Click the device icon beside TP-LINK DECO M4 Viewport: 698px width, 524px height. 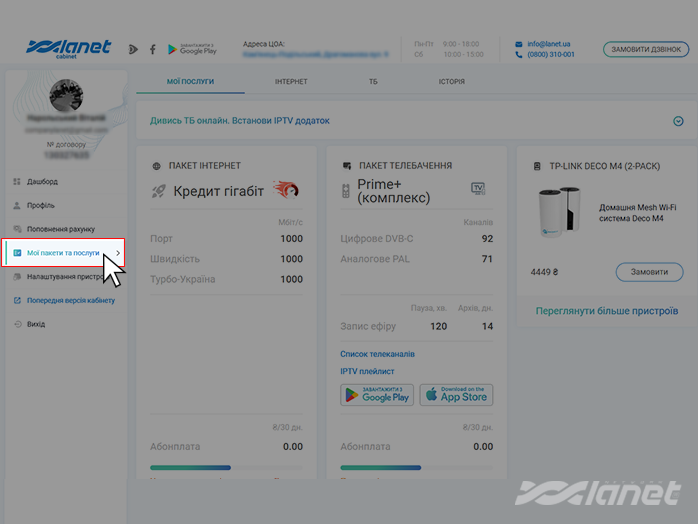point(537,167)
